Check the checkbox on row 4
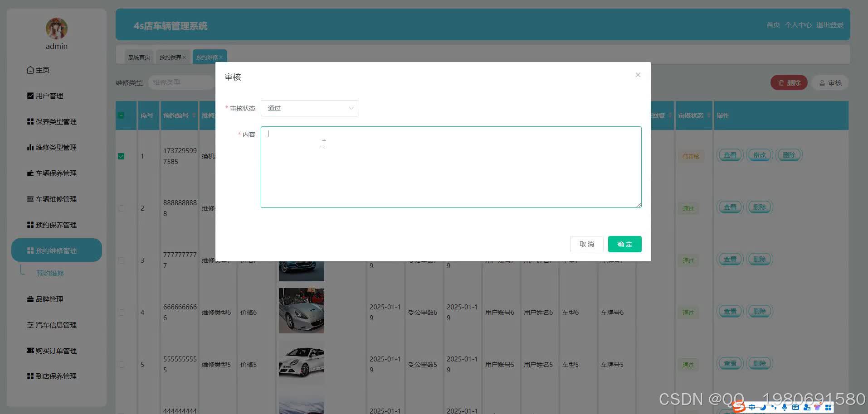 click(121, 312)
